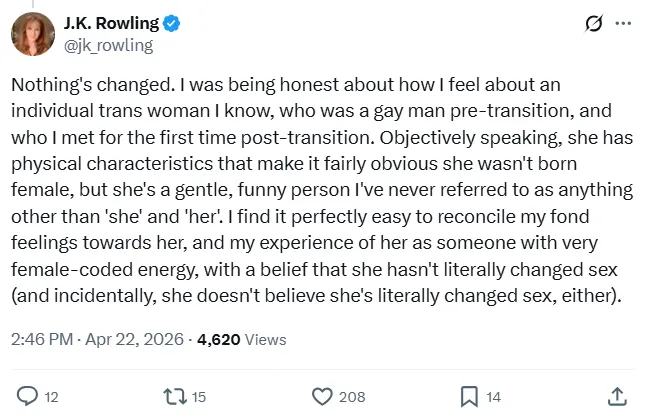Open the share arrow icon
Image resolution: width=651 pixels, height=419 pixels.
point(617,397)
